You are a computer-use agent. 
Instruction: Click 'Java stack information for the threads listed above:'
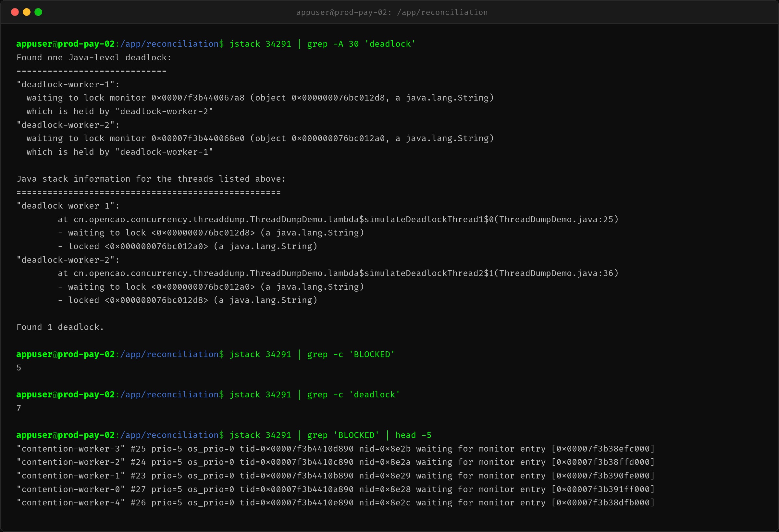point(151,179)
